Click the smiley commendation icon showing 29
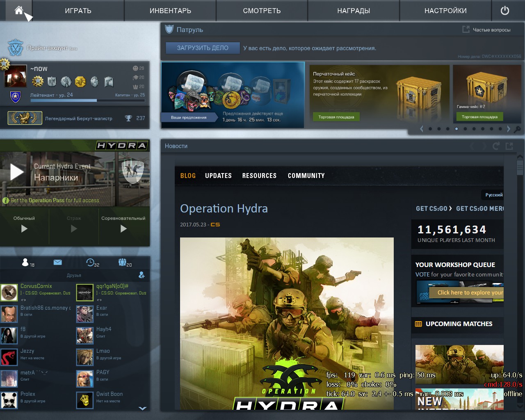Viewport: 525px width, 420px height. tap(135, 68)
